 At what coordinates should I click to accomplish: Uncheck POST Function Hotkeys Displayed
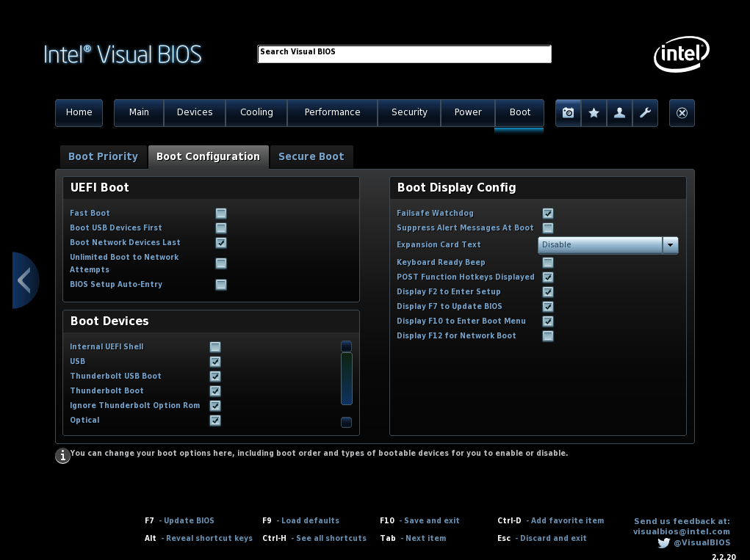pos(548,277)
